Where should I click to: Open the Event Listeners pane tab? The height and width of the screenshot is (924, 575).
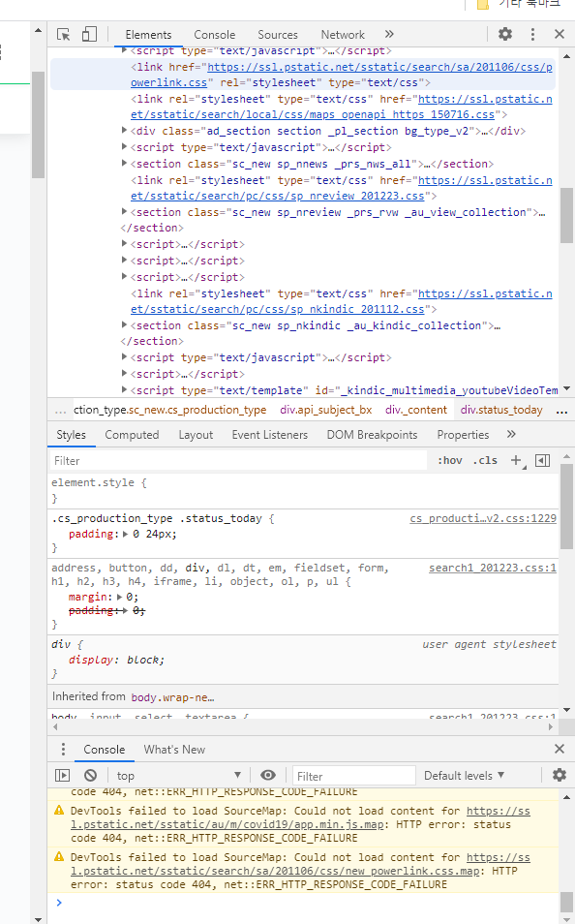click(x=270, y=435)
